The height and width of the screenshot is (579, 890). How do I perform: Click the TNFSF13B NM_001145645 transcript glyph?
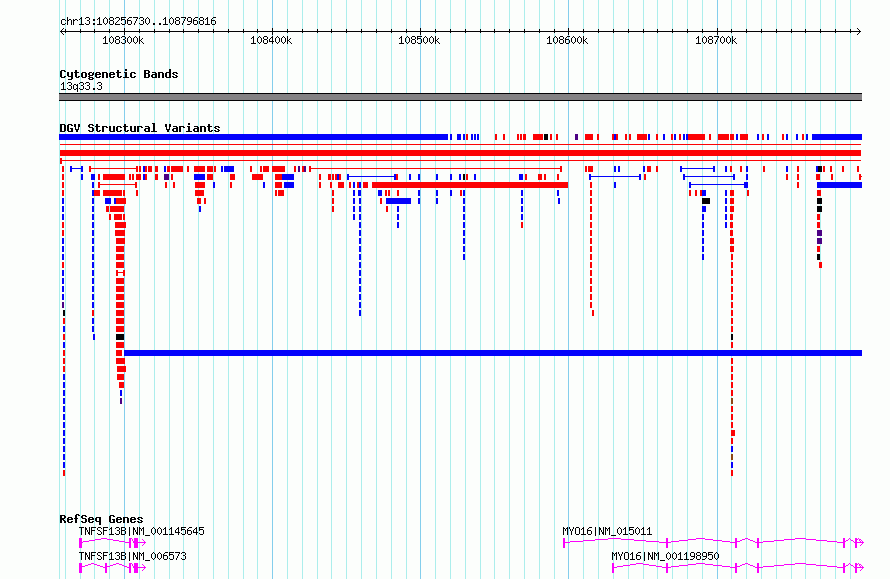[112, 543]
